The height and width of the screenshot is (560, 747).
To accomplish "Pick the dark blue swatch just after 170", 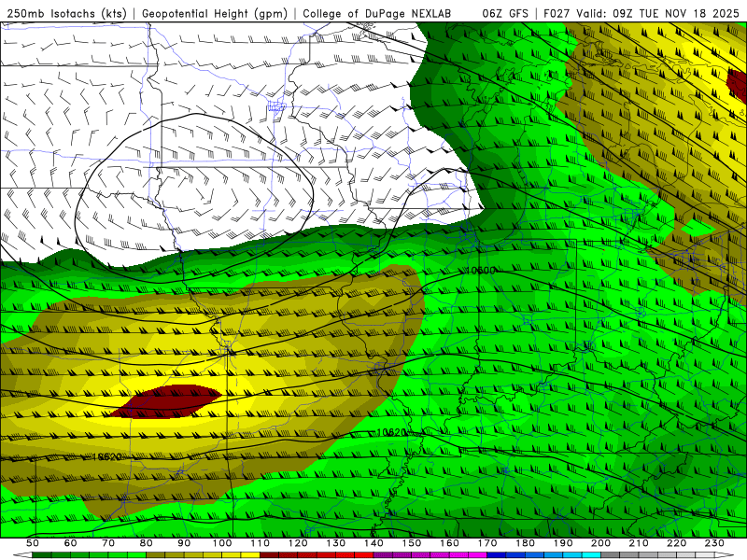I will tap(497, 555).
